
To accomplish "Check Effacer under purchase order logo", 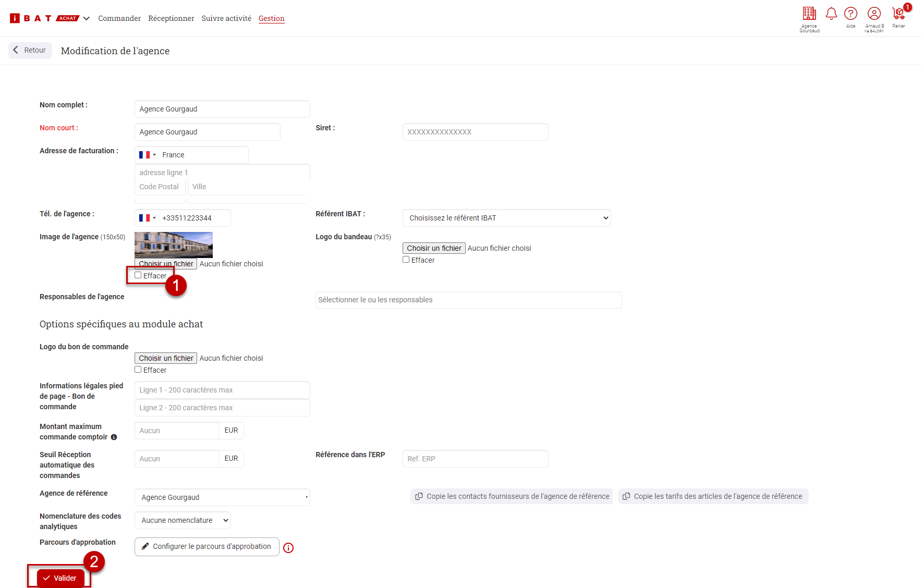I will 138,370.
